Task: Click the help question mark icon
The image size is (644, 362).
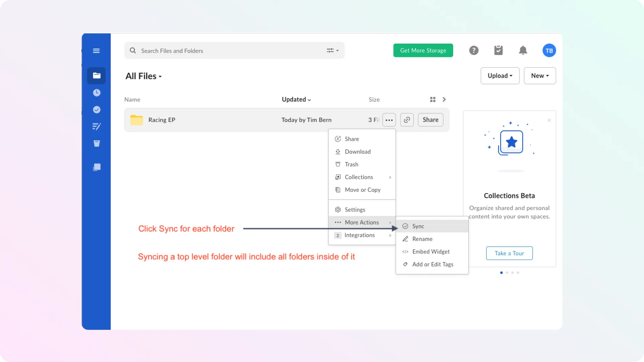Action: tap(473, 50)
